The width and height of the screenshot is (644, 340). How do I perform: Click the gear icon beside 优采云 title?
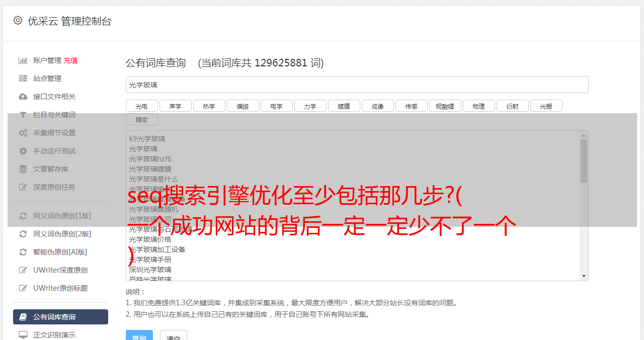coord(18,21)
